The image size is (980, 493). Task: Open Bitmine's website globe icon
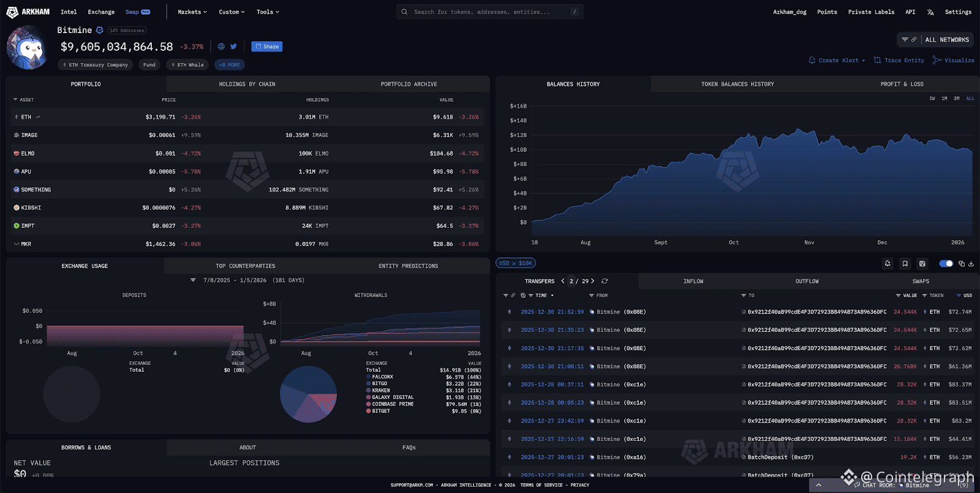click(x=221, y=47)
